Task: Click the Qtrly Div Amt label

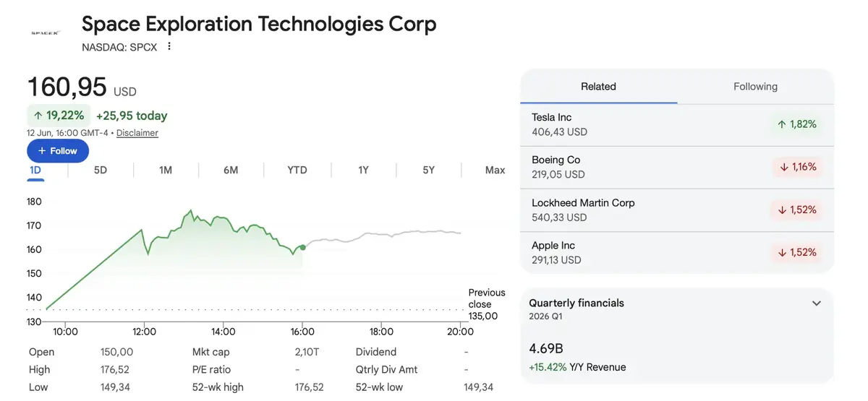Action: point(386,369)
